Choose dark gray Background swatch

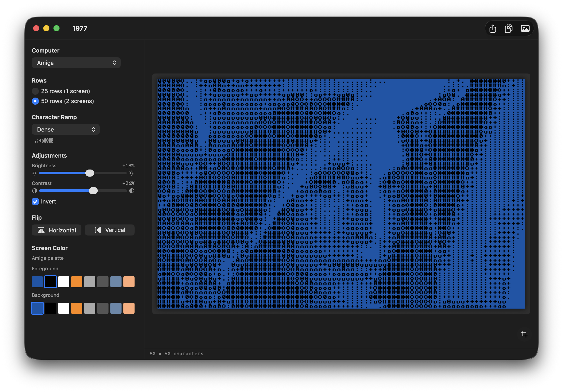coord(103,308)
